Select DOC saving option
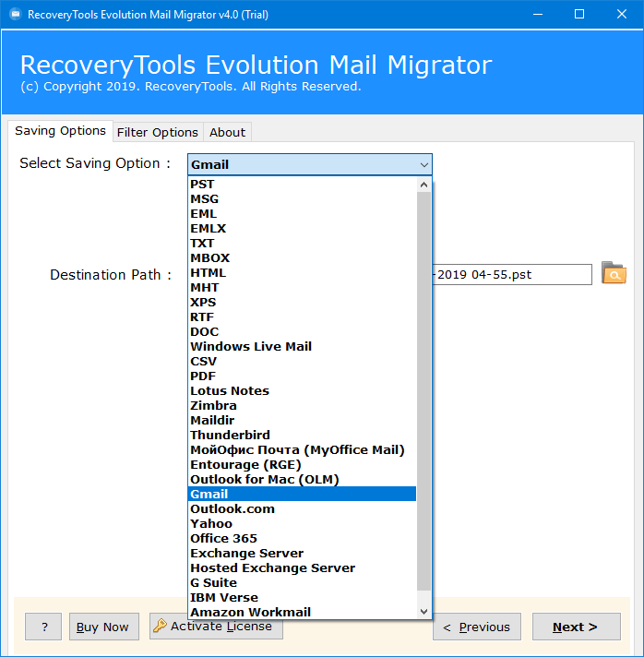644x657 pixels. 303,332
